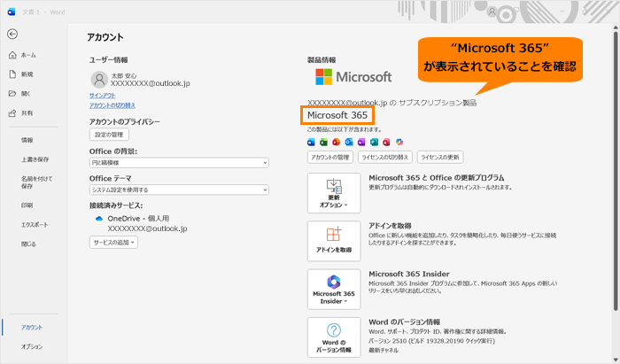Click the vertical scrollbar on the right
Screen dimensions: 620x364
[616, 170]
